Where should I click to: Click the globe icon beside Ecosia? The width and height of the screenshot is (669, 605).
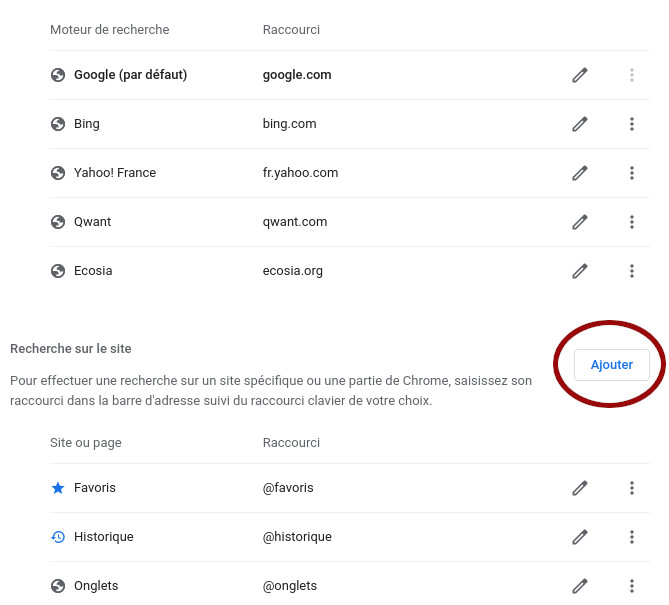tap(58, 271)
